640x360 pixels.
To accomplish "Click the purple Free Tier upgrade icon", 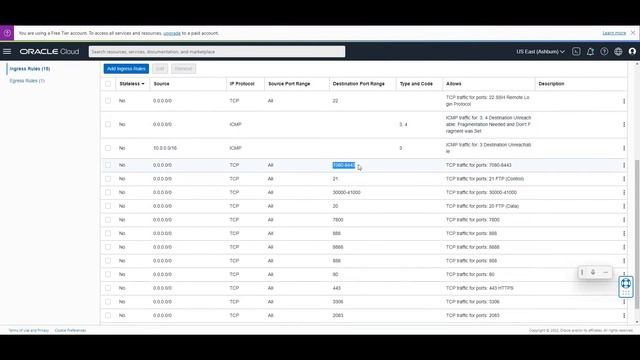I will [x=7, y=33].
